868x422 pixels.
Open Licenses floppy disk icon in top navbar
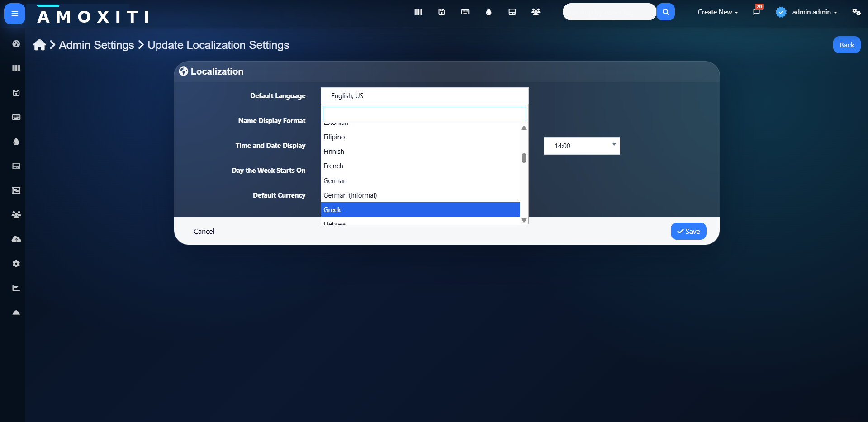point(441,12)
